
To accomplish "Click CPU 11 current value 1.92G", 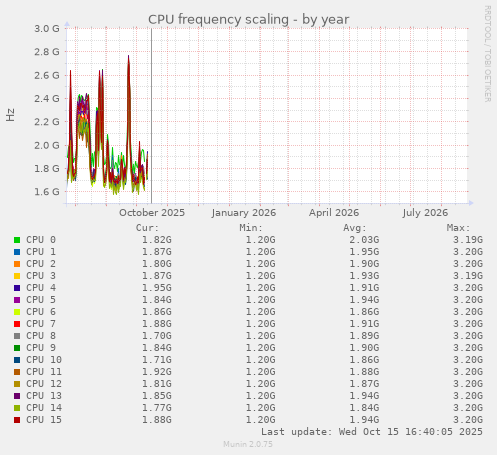I will (x=157, y=372).
